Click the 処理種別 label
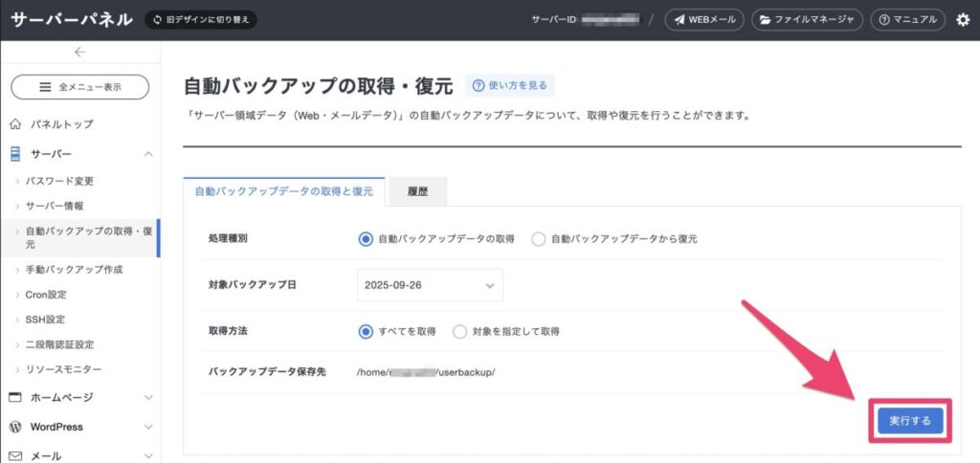The image size is (980, 463). point(227,239)
